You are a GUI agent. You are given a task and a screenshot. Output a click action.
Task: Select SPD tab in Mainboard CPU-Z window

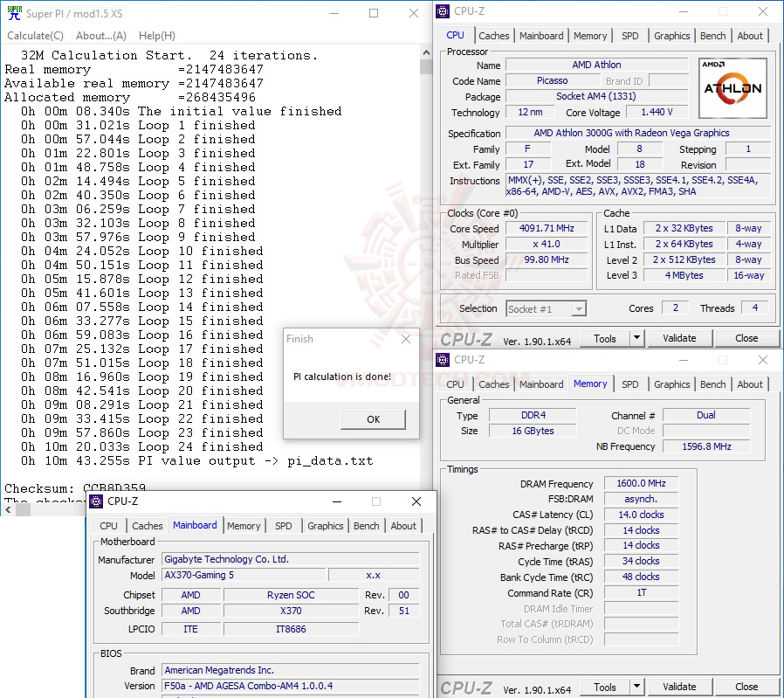pos(284,526)
